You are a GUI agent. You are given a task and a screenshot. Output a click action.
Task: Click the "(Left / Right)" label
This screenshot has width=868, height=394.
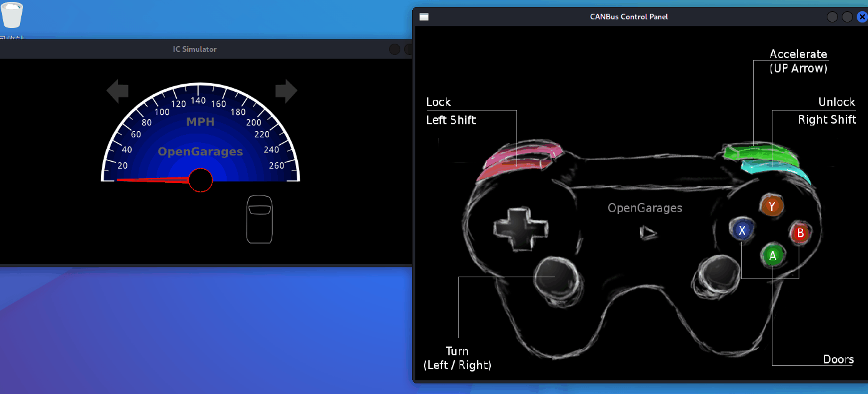pos(457,365)
